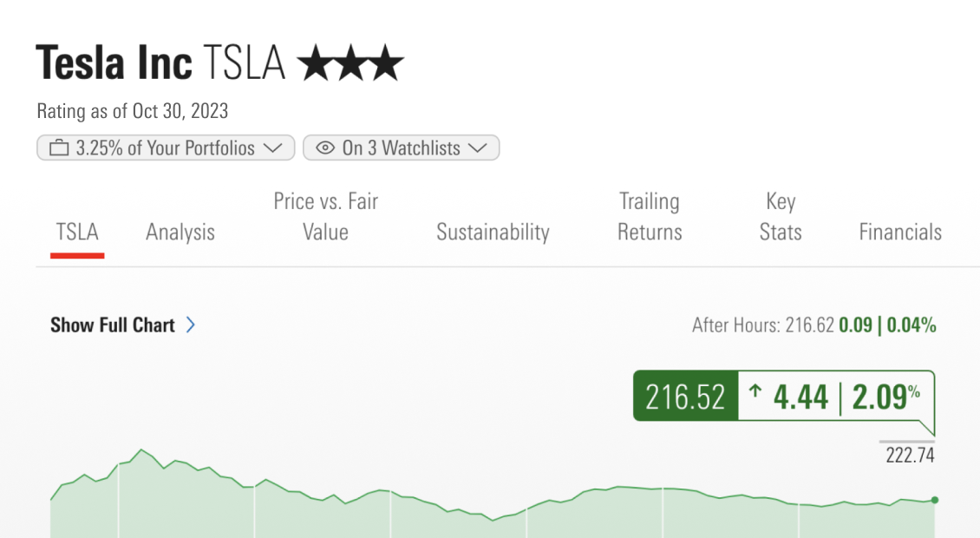The height and width of the screenshot is (538, 980).
Task: Open the Key Stats tab
Action: click(x=781, y=217)
